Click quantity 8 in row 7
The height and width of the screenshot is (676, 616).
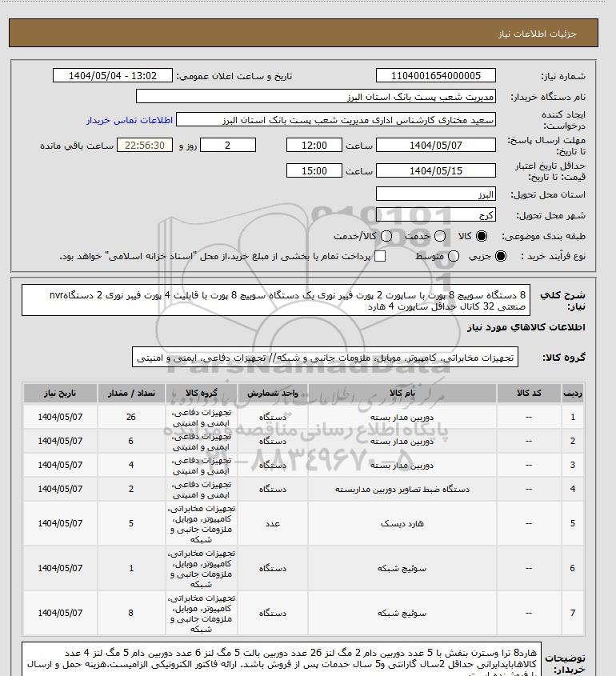click(131, 613)
